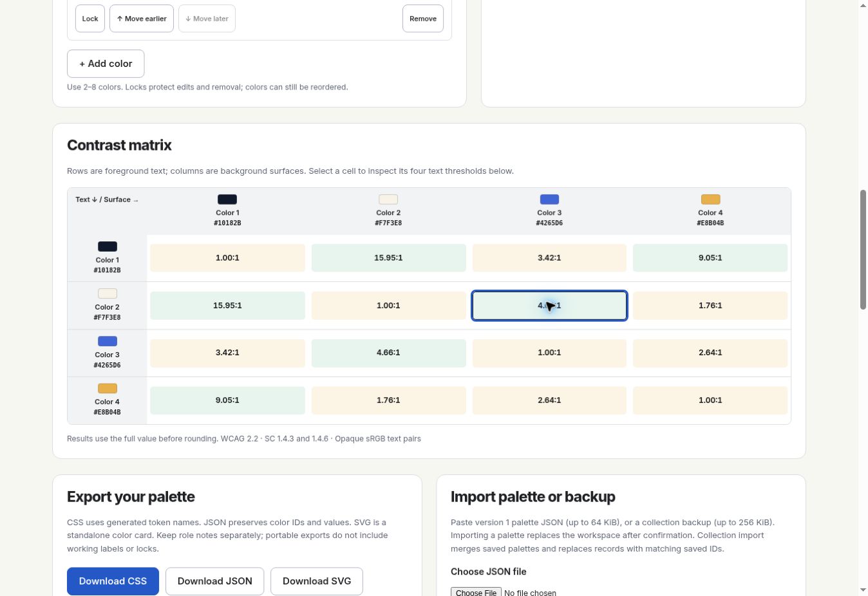The height and width of the screenshot is (596, 868).
Task: Download the palette as SVG
Action: (x=317, y=581)
